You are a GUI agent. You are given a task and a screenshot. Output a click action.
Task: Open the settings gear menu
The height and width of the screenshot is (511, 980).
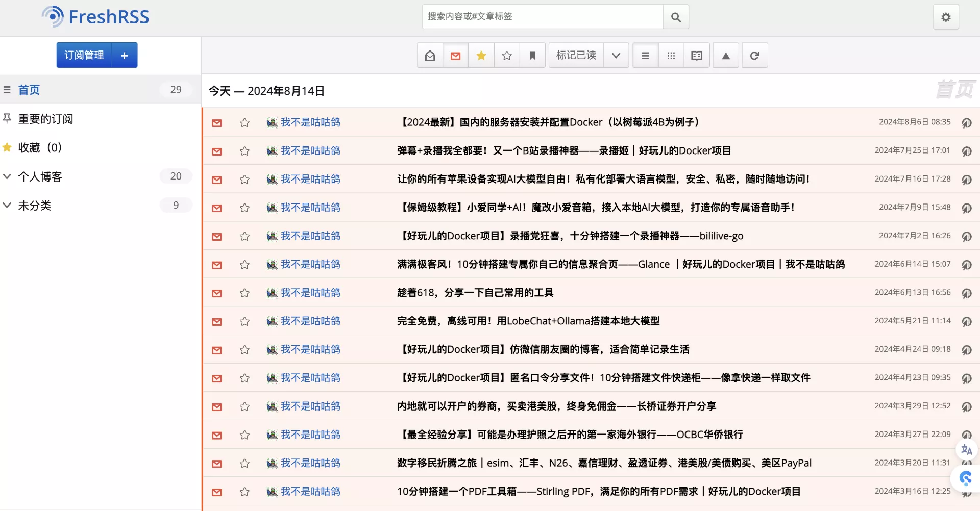click(946, 17)
